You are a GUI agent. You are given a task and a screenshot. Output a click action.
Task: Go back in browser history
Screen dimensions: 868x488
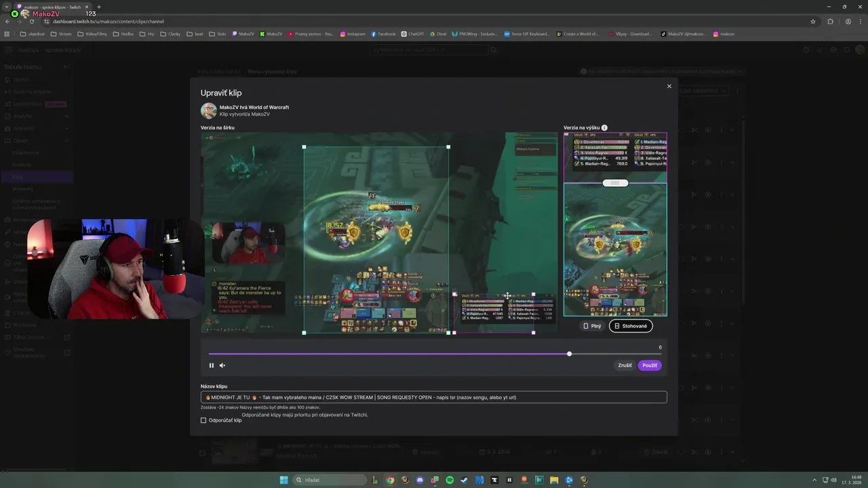click(7, 21)
